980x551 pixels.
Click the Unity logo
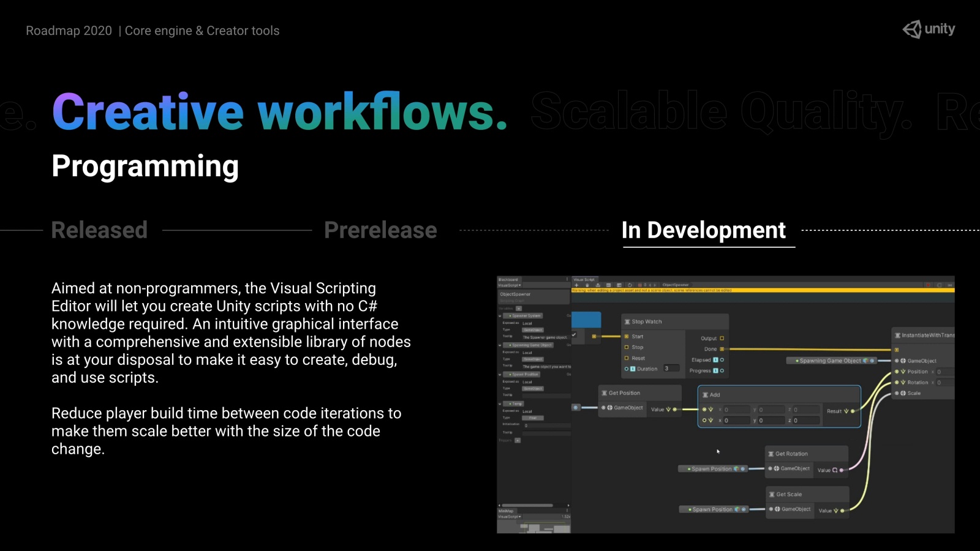pos(929,29)
